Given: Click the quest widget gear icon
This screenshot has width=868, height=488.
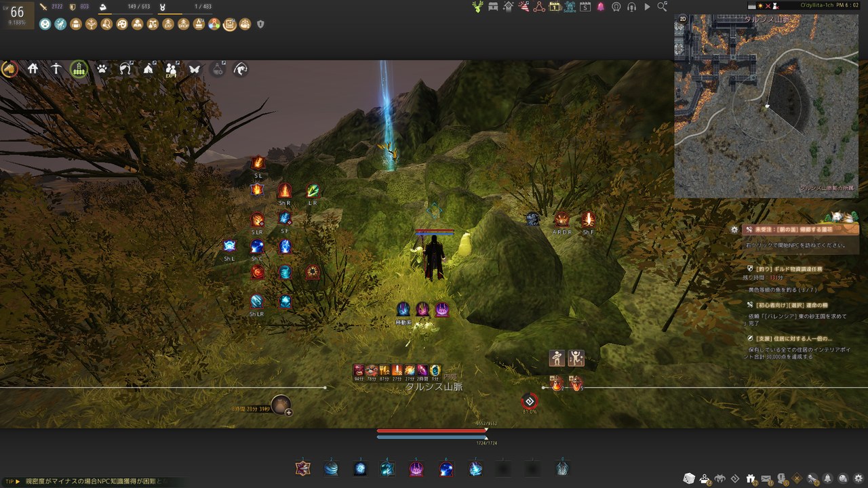Looking at the screenshot, I should (x=734, y=230).
